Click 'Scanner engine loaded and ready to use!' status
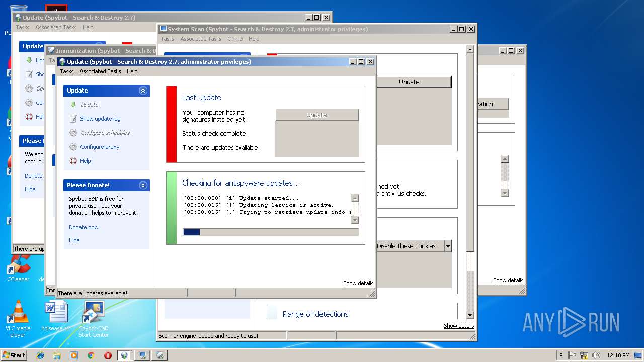Screen dimensions: 644x362 [208, 336]
